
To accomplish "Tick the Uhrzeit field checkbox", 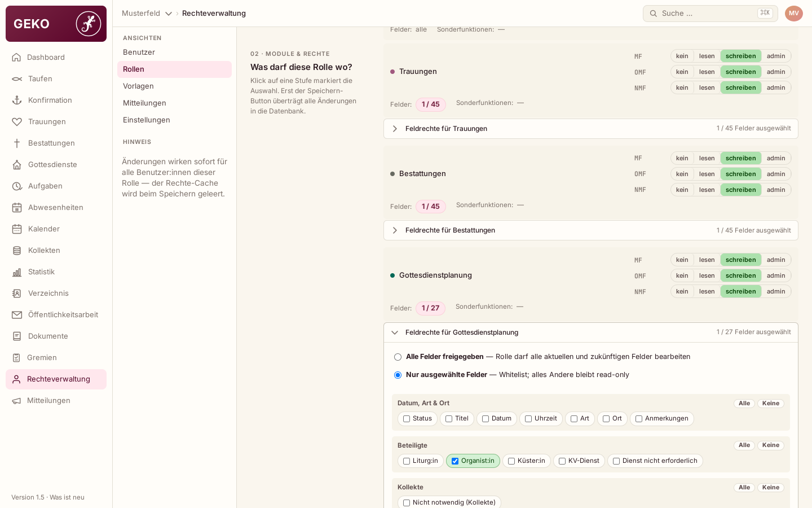I will tap(528, 419).
